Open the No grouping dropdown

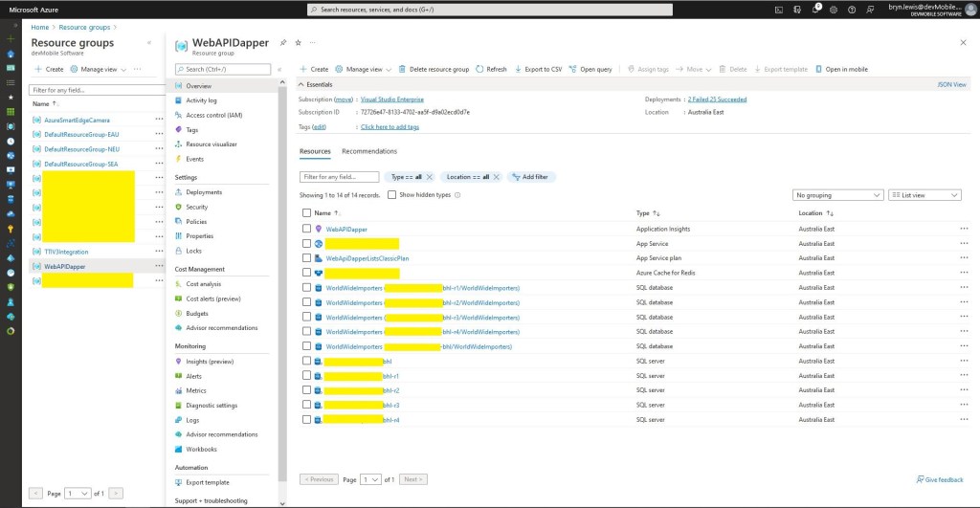click(838, 195)
